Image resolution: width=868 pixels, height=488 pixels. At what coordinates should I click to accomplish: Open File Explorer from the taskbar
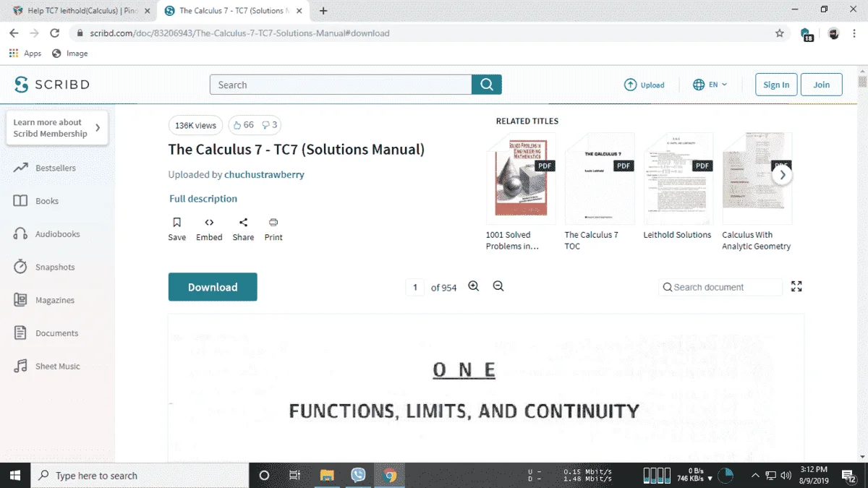pyautogui.click(x=327, y=476)
